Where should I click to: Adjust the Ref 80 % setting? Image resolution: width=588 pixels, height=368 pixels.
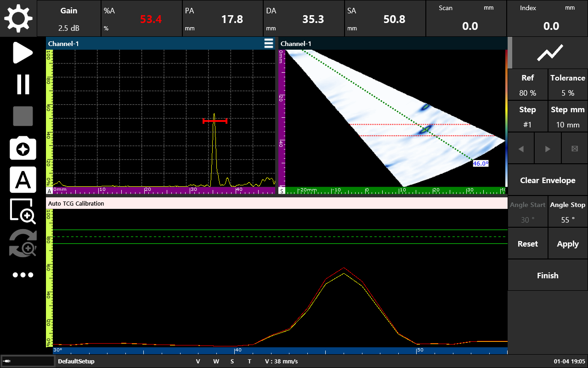(x=527, y=85)
